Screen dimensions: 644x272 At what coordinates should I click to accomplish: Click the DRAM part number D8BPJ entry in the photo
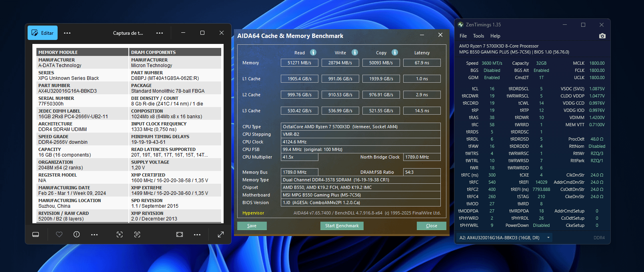click(165, 78)
